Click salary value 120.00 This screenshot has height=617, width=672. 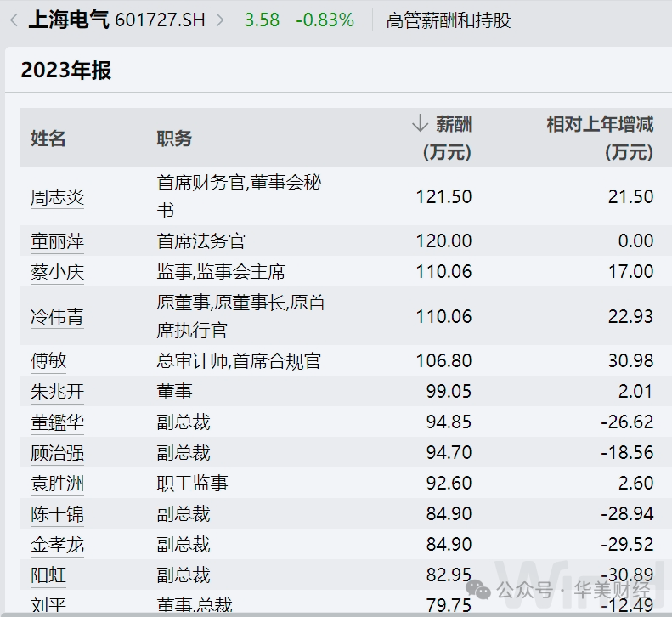[x=443, y=241]
